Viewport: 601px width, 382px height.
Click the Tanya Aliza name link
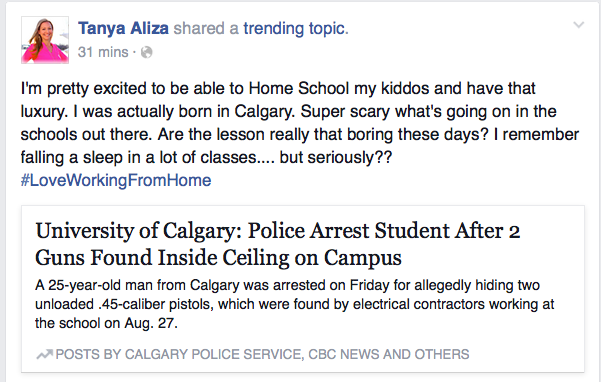[123, 28]
